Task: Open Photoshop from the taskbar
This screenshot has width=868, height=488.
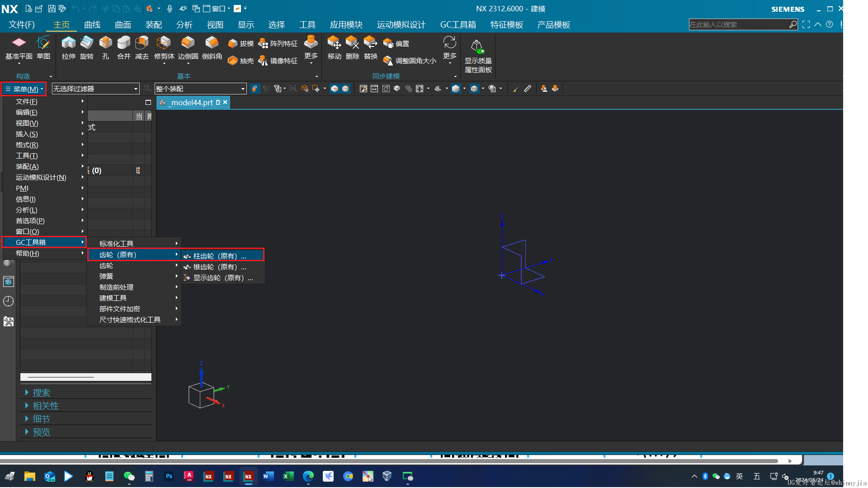Action: (x=169, y=476)
